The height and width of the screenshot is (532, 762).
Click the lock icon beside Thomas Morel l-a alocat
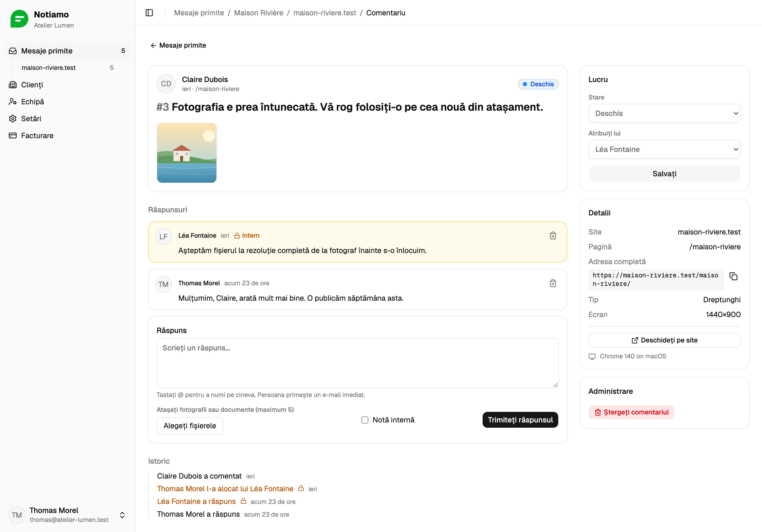pyautogui.click(x=301, y=488)
